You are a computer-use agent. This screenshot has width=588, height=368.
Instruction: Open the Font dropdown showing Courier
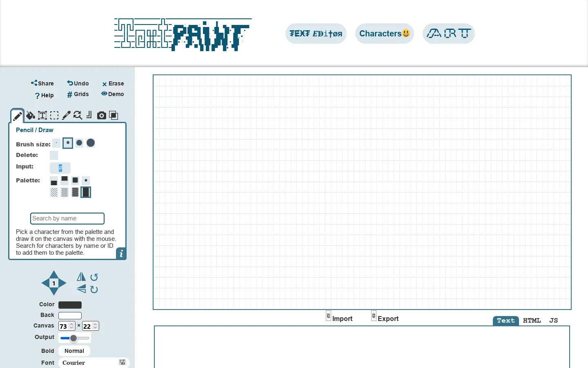tap(94, 363)
